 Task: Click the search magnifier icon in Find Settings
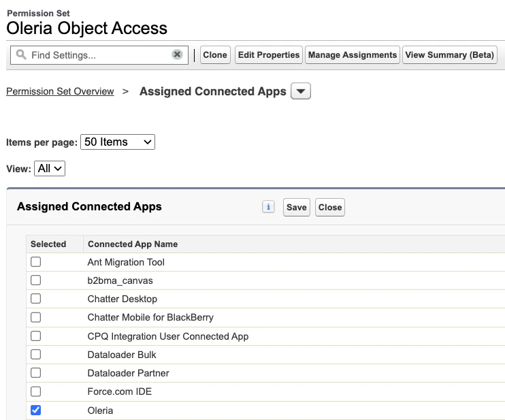(x=21, y=54)
